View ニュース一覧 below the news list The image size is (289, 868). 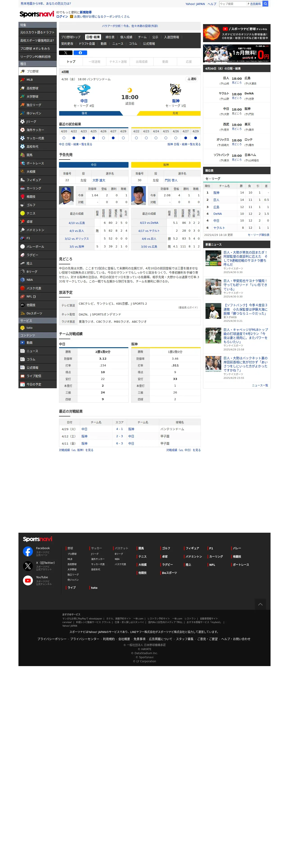[260, 386]
